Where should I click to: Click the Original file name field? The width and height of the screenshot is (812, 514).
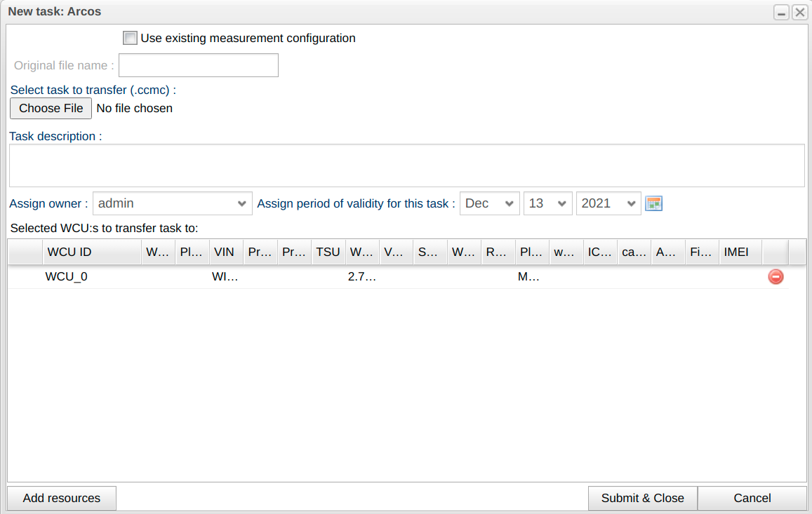click(x=199, y=65)
